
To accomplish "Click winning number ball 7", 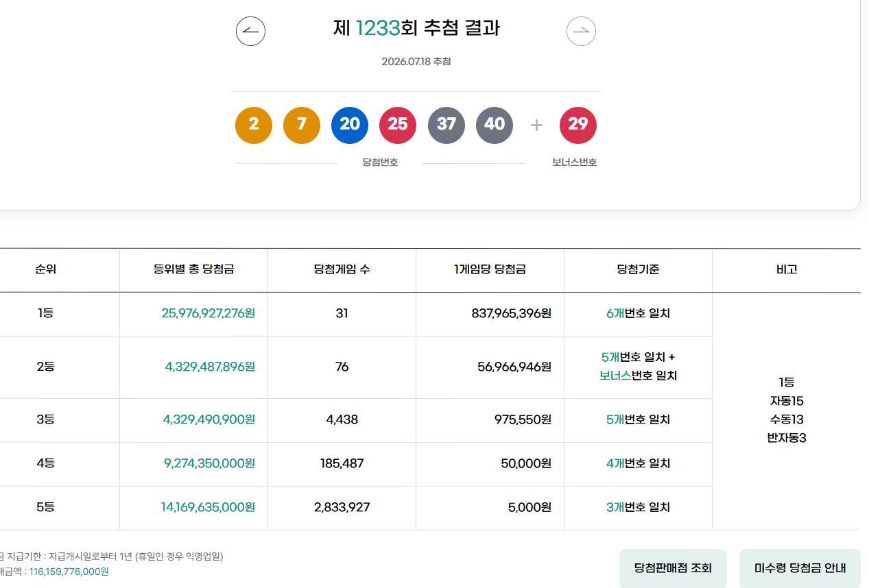I will 302,125.
